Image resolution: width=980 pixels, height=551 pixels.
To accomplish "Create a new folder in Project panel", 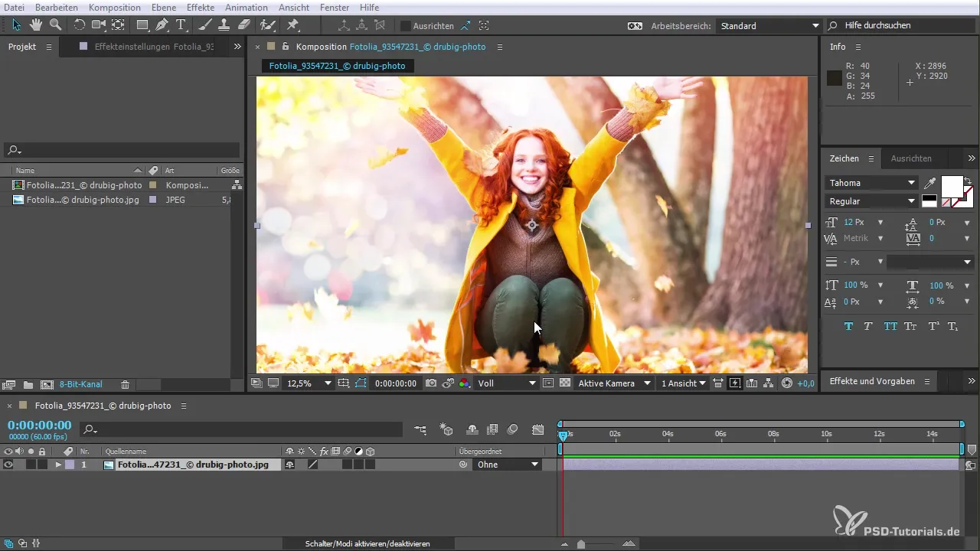I will click(28, 384).
